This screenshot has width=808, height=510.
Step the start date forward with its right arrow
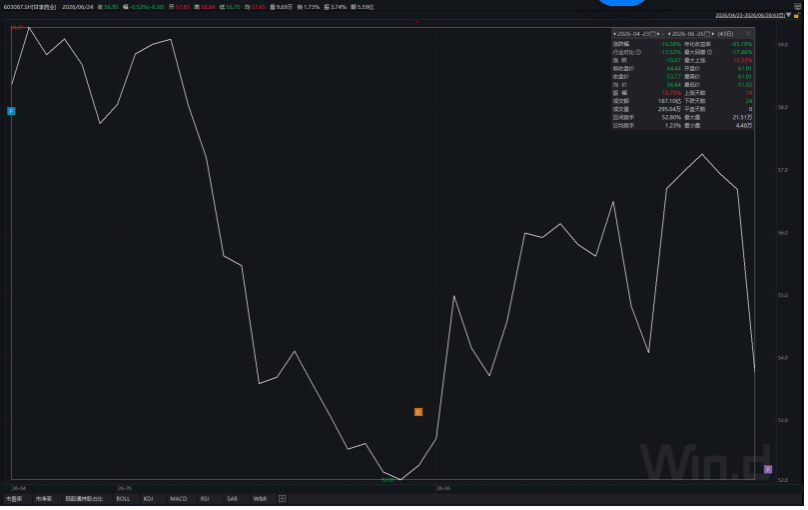coord(658,33)
